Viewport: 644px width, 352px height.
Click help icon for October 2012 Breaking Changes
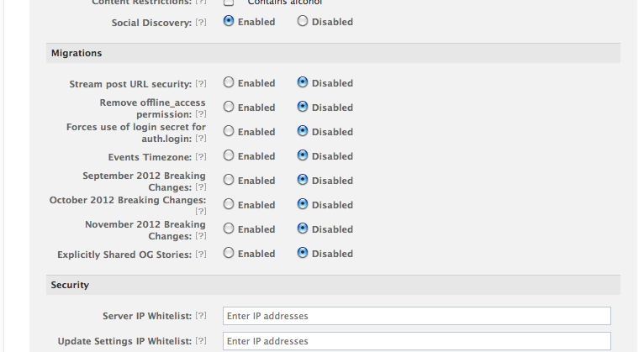200,212
